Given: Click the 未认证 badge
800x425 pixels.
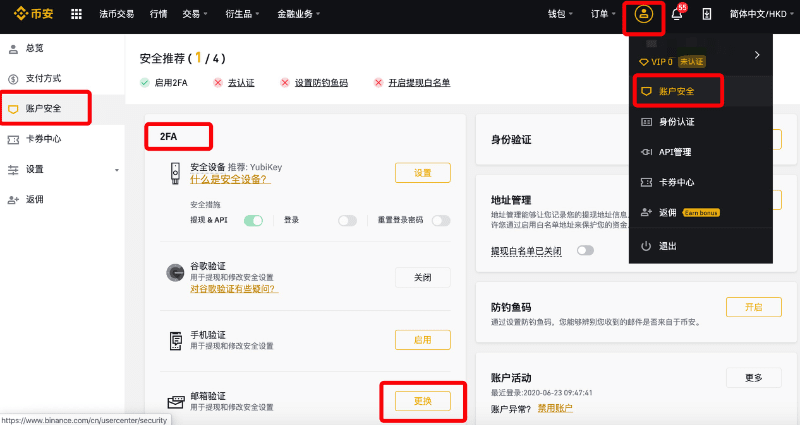Looking at the screenshot, I should 692,62.
